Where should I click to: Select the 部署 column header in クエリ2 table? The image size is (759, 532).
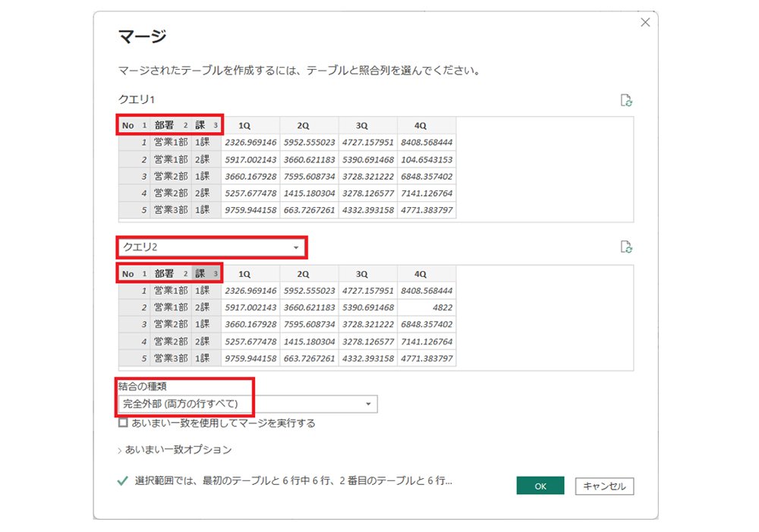(170, 273)
